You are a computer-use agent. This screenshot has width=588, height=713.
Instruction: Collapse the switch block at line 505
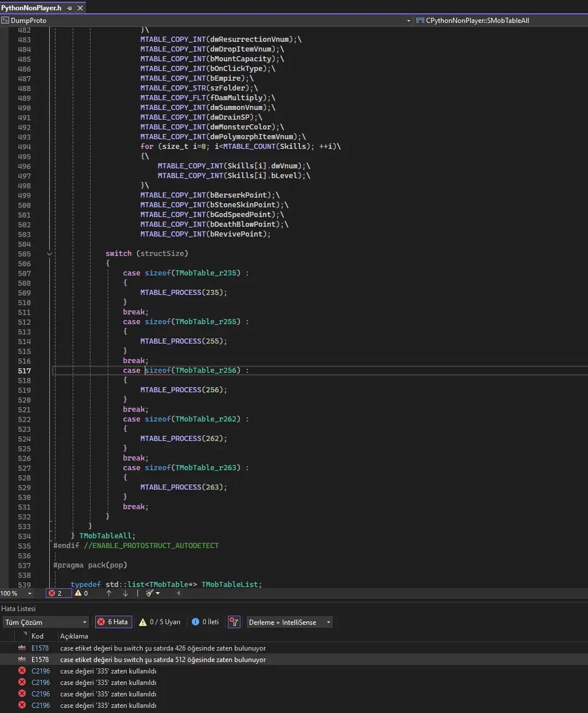49,253
